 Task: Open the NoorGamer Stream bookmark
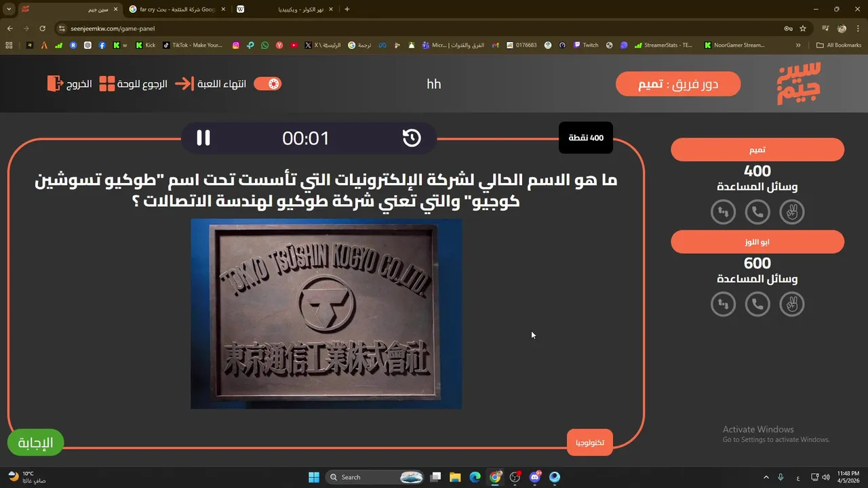coord(734,45)
